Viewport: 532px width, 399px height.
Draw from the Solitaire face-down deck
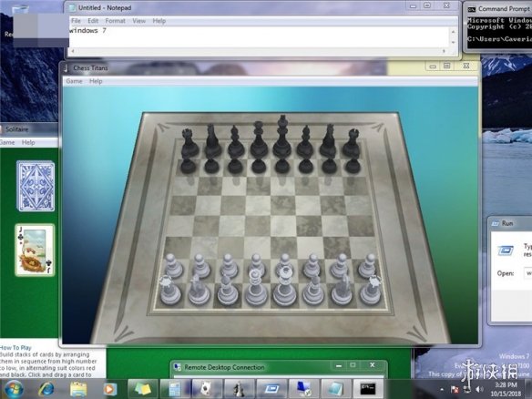point(36,186)
